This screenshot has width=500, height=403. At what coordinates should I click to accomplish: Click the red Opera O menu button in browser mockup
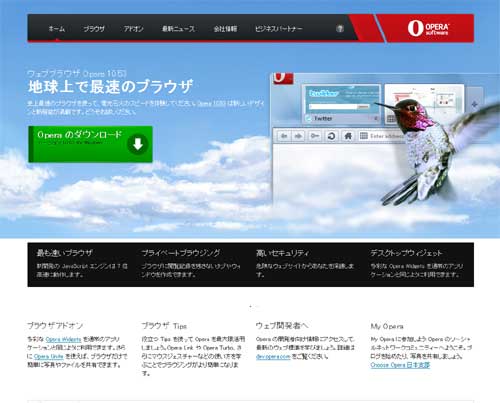pyautogui.click(x=283, y=78)
